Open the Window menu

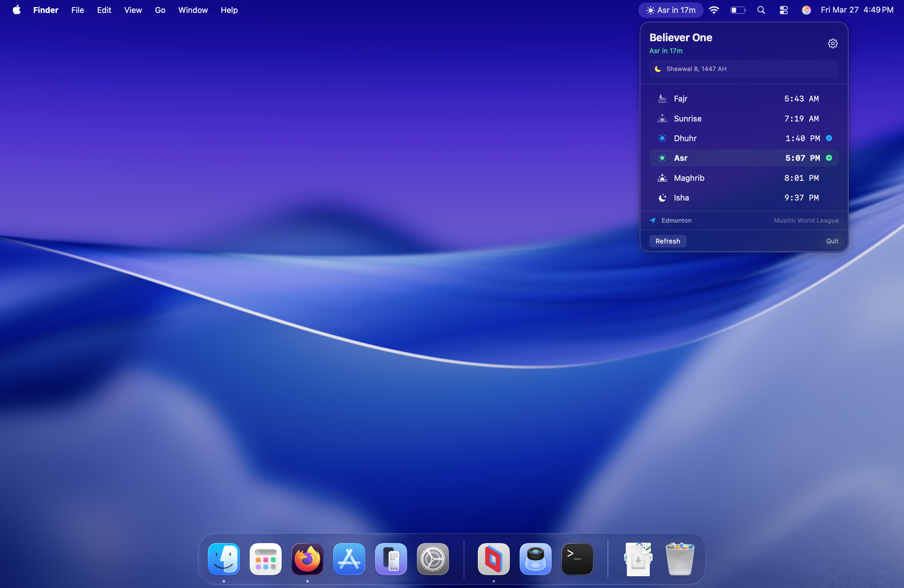(x=193, y=10)
